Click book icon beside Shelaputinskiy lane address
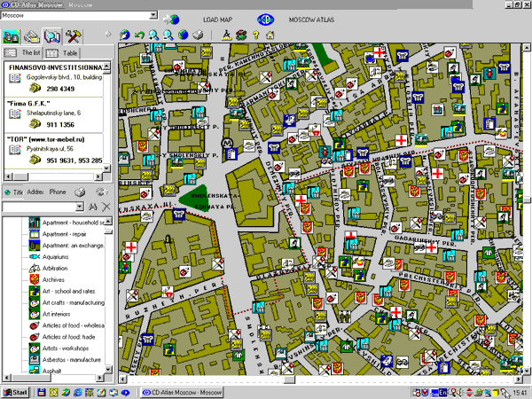The width and height of the screenshot is (532, 399). point(15,113)
